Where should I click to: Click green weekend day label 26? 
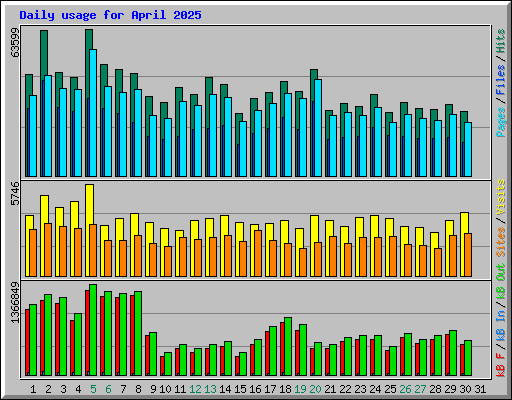(405, 389)
